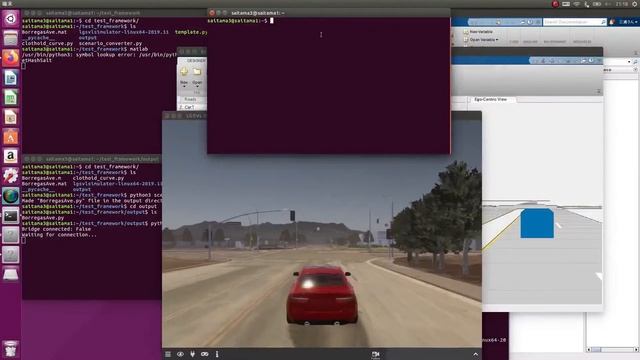Click the system power cog in top bar

(635, 4)
